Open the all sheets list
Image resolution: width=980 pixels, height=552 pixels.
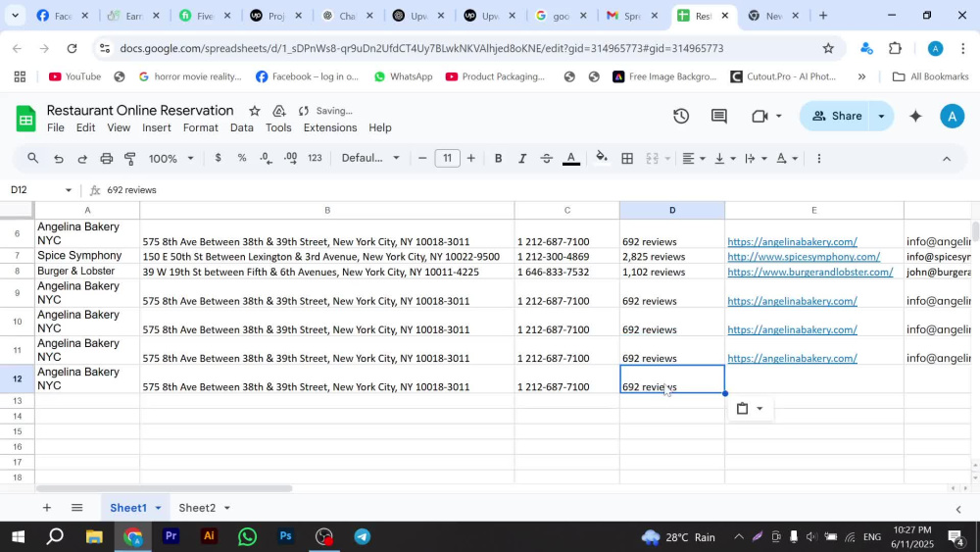[76, 508]
